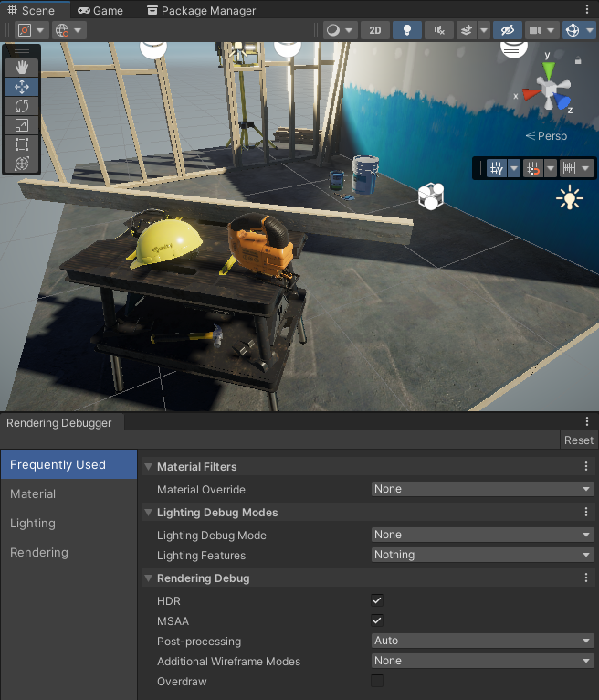Select the Hand view tool
This screenshot has width=599, height=700.
(x=22, y=67)
